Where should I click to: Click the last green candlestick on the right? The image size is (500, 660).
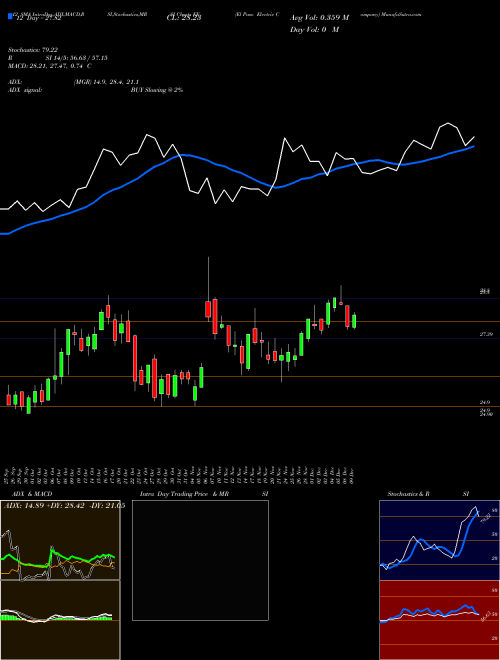point(354,321)
